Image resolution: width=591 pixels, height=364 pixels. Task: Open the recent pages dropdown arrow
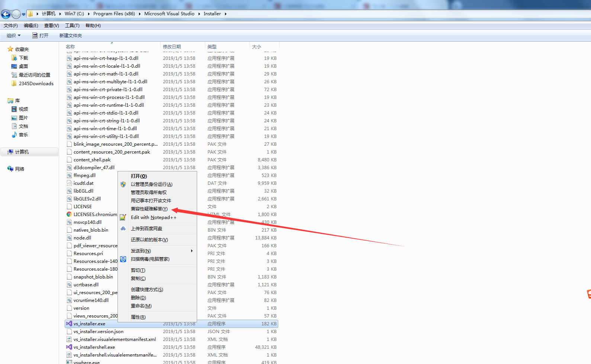click(24, 15)
